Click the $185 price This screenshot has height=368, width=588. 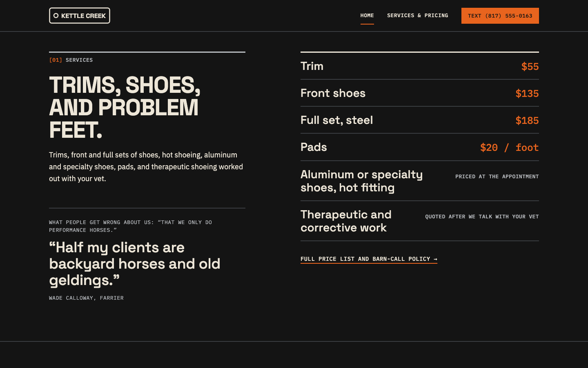click(x=527, y=120)
